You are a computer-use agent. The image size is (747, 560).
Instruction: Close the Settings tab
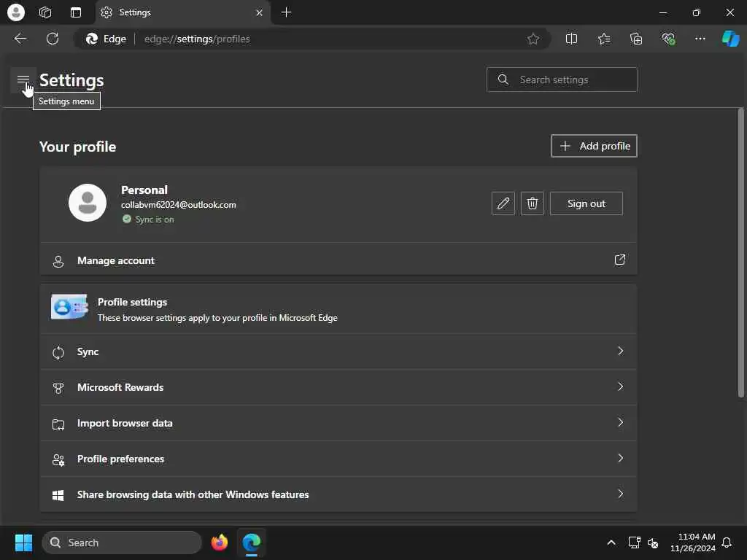pyautogui.click(x=259, y=13)
